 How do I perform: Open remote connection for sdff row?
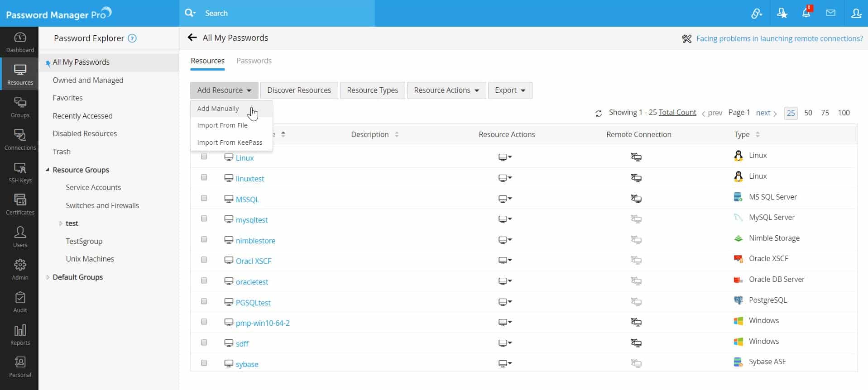point(636,343)
